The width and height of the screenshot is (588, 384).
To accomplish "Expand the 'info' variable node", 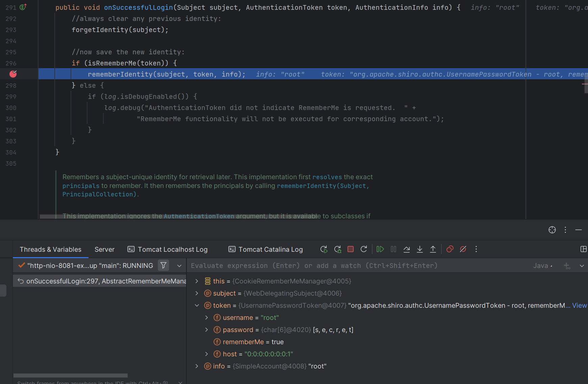I will [x=197, y=366].
